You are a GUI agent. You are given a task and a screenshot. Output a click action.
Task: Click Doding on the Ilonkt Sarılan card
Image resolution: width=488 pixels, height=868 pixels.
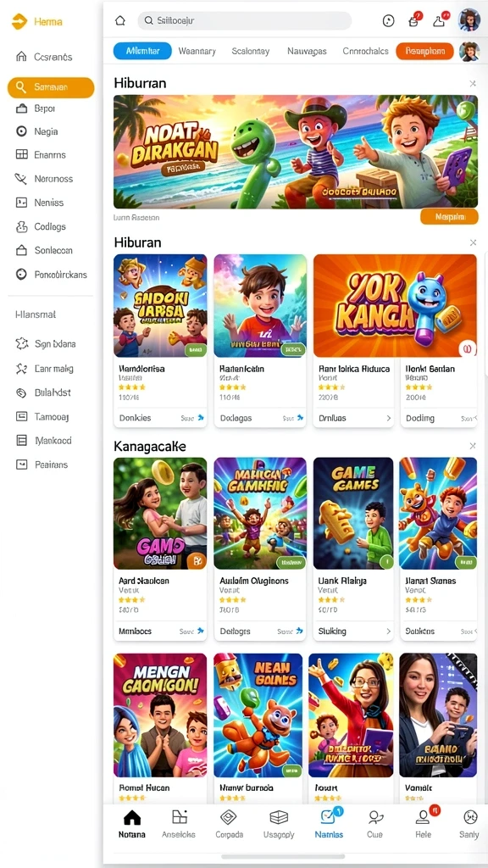[420, 418]
